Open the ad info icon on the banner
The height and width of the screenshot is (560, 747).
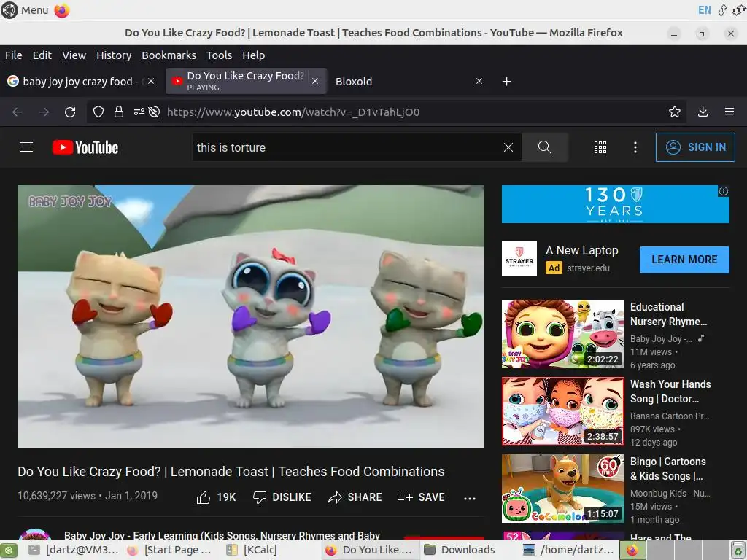724,191
